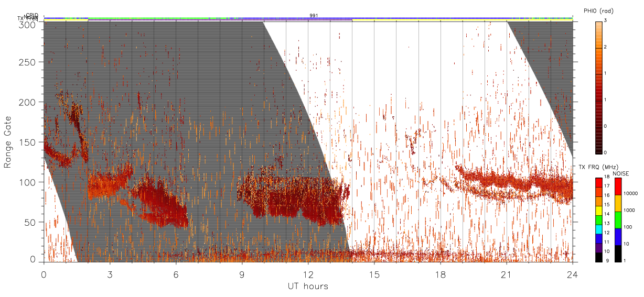This screenshot has height=297, width=644.
Task: Select the cyan swatch in the TX FRQ legend
Action: coord(599,229)
